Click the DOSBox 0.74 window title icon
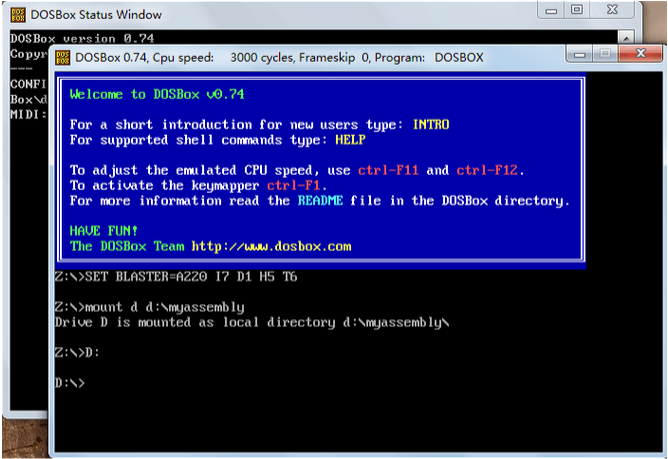Screen dimensions: 668x459 [63, 58]
